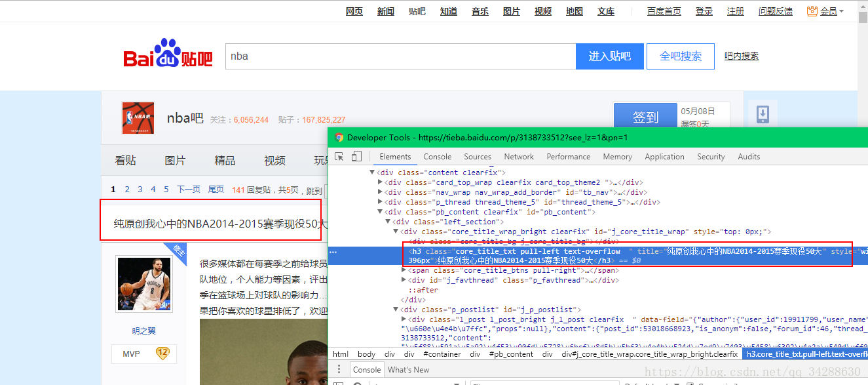This screenshot has height=385, width=868.
Task: Open the Audits tab
Action: (x=749, y=157)
